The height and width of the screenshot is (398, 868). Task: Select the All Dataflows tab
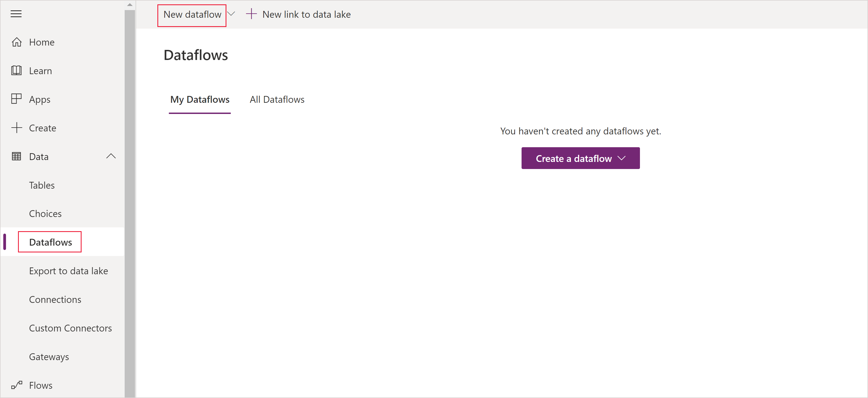click(x=277, y=99)
